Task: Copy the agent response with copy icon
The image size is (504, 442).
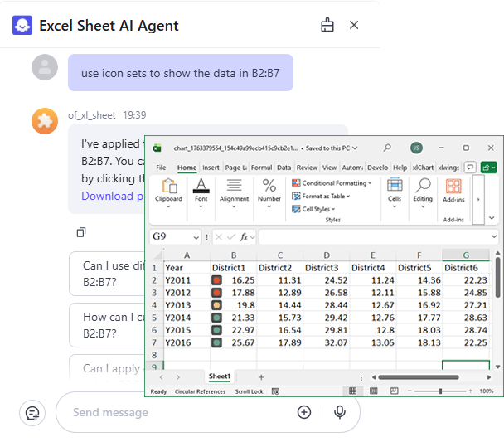Action: [81, 232]
